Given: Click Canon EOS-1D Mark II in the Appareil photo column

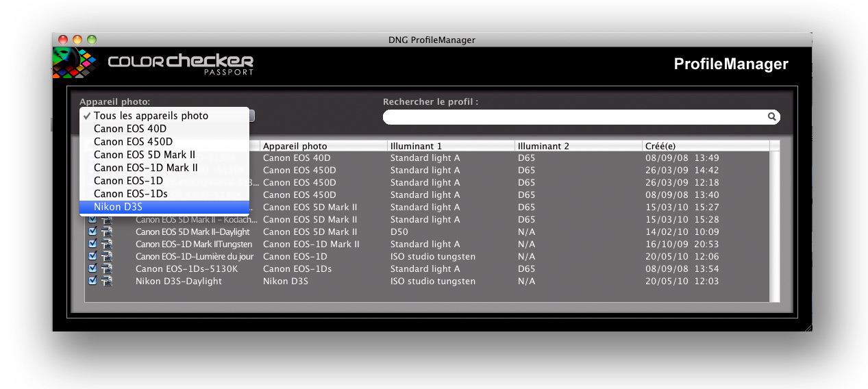Looking at the screenshot, I should click(311, 244).
